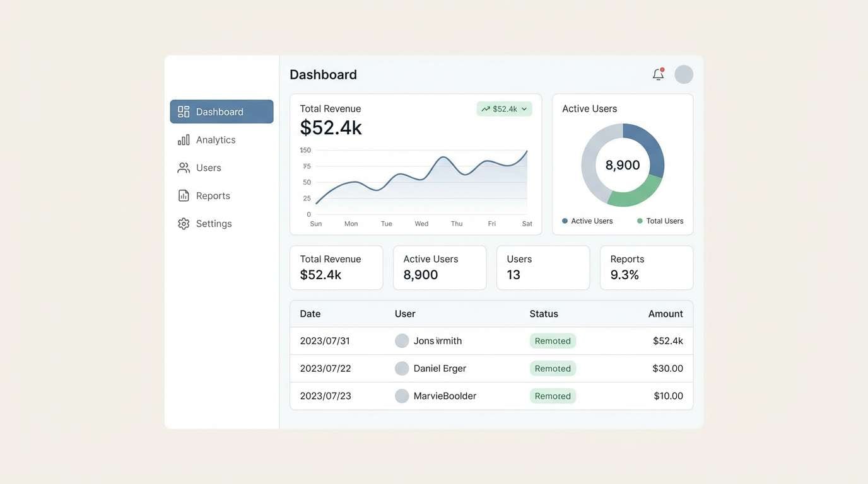Image resolution: width=868 pixels, height=484 pixels.
Task: Open Settings via the gear icon
Action: coord(183,222)
